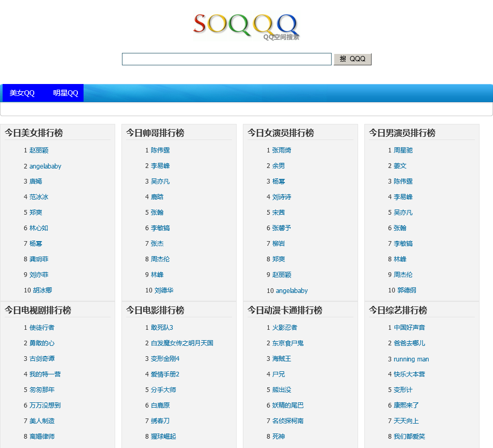Click 爸爸去哪儿 link

point(409,343)
